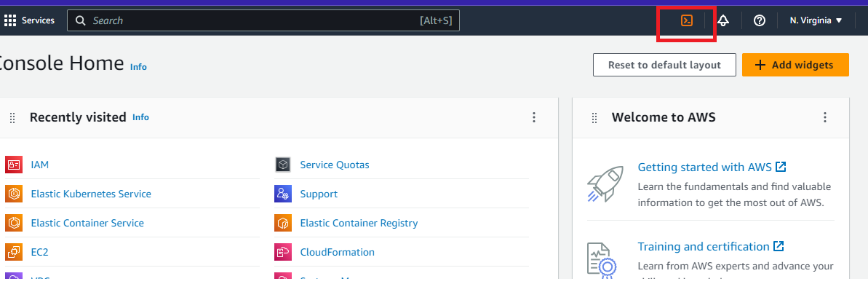This screenshot has width=868, height=284.
Task: Click the Support service icon
Action: point(283,194)
